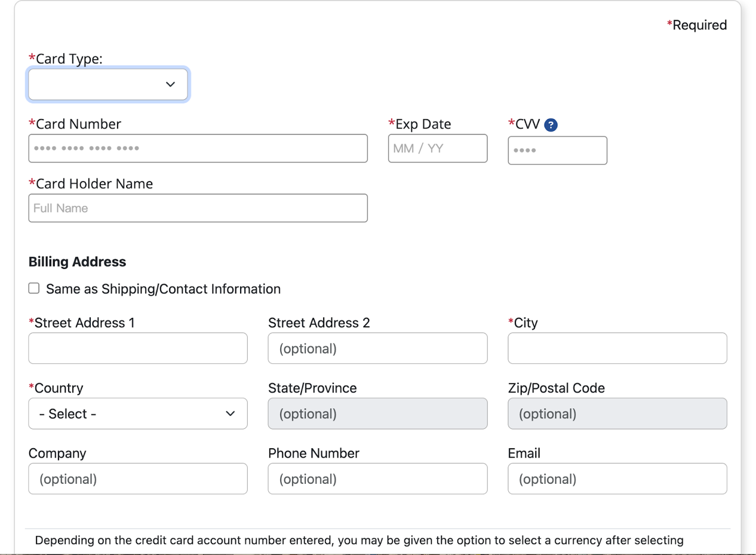Screen dimensions: 756x555
Task: Focus the Phone Number field
Action: point(377,479)
